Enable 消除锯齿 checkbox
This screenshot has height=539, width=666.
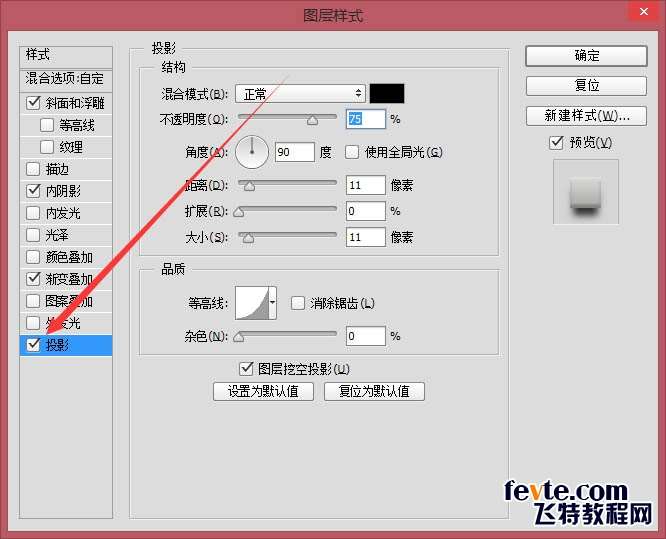(297, 303)
